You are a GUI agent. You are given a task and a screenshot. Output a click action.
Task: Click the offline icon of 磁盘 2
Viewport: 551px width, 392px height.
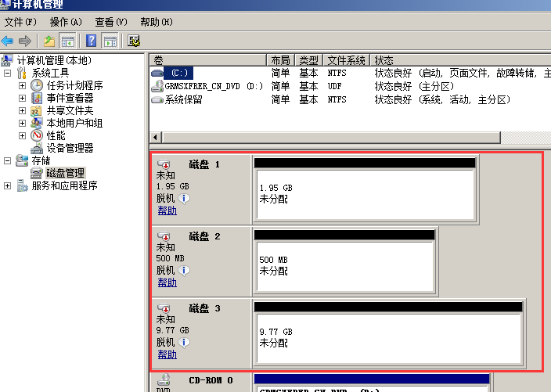(164, 236)
